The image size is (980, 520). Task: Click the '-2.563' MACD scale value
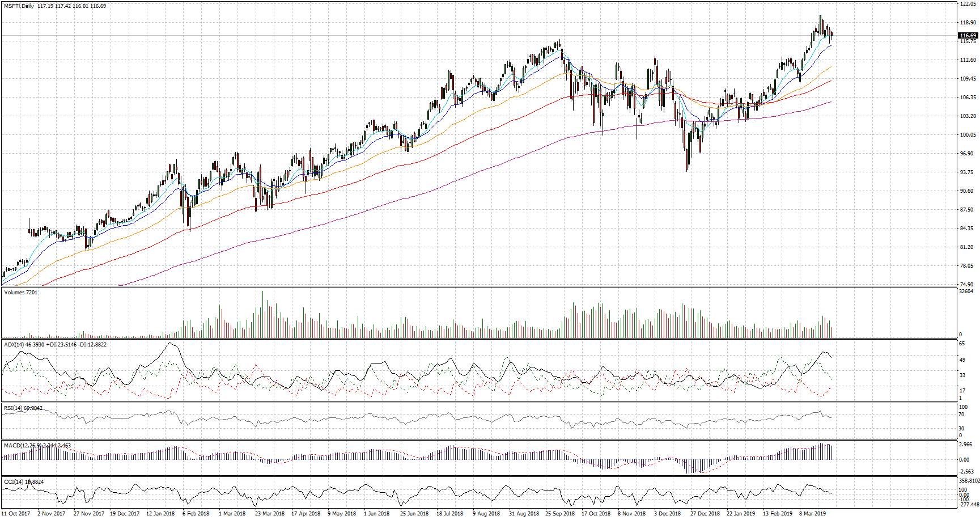[966, 472]
